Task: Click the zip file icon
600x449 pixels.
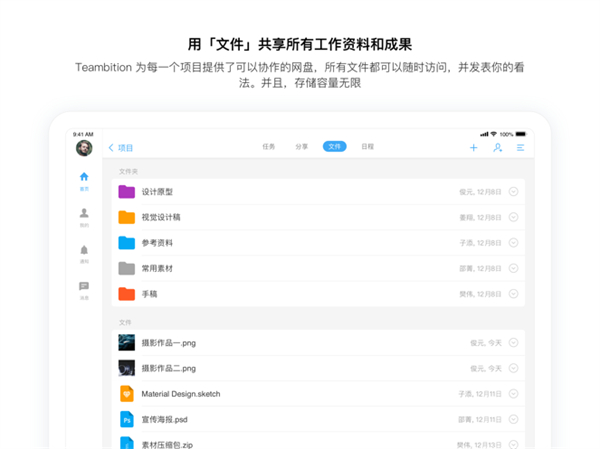Action: tap(127, 443)
